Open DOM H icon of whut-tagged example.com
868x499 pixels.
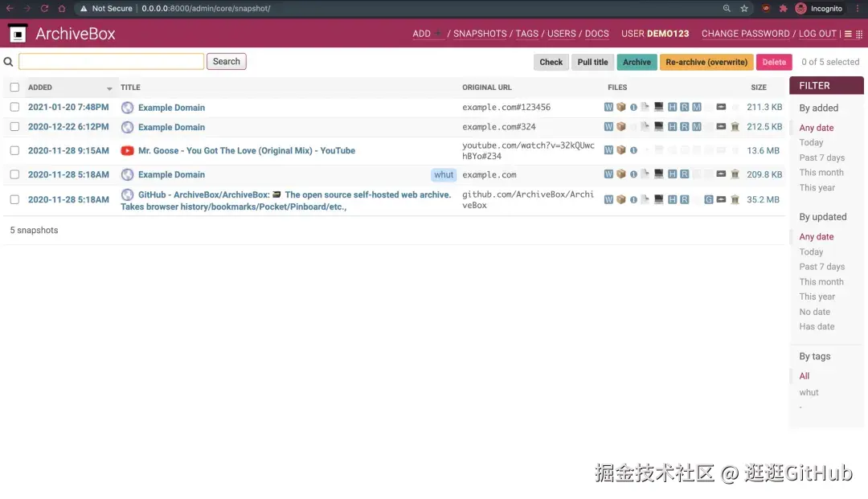[x=672, y=174]
